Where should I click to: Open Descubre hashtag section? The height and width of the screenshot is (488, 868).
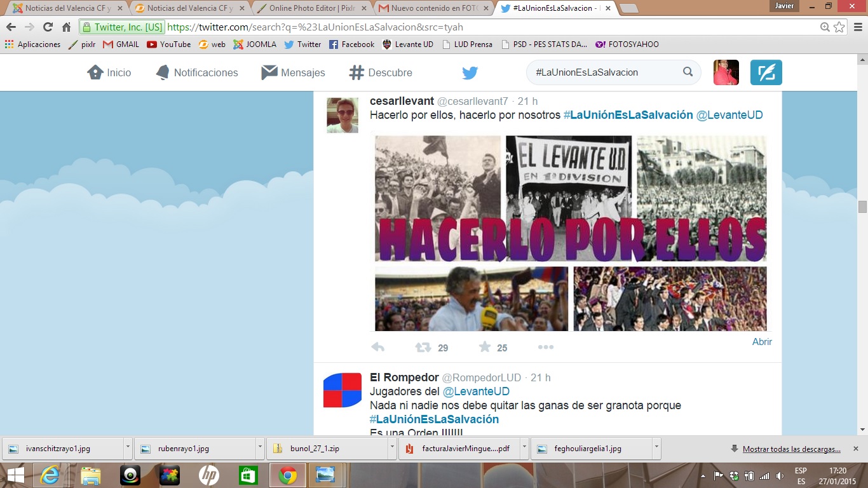[x=381, y=72]
